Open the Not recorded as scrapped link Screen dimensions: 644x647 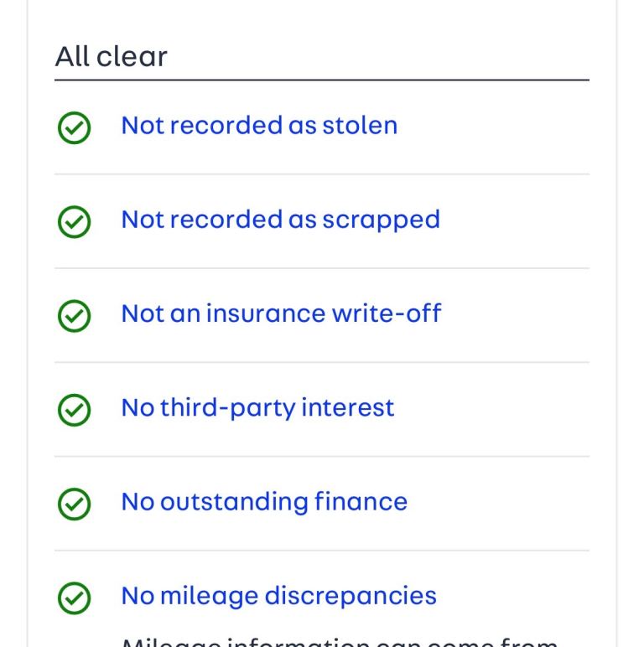tap(281, 220)
